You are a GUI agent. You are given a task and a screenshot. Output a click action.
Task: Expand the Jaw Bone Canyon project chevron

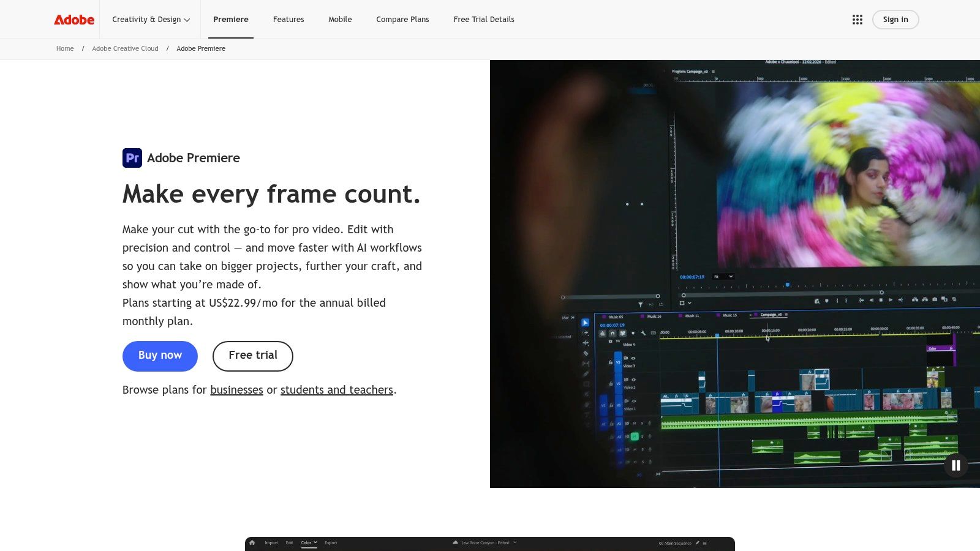click(x=514, y=542)
